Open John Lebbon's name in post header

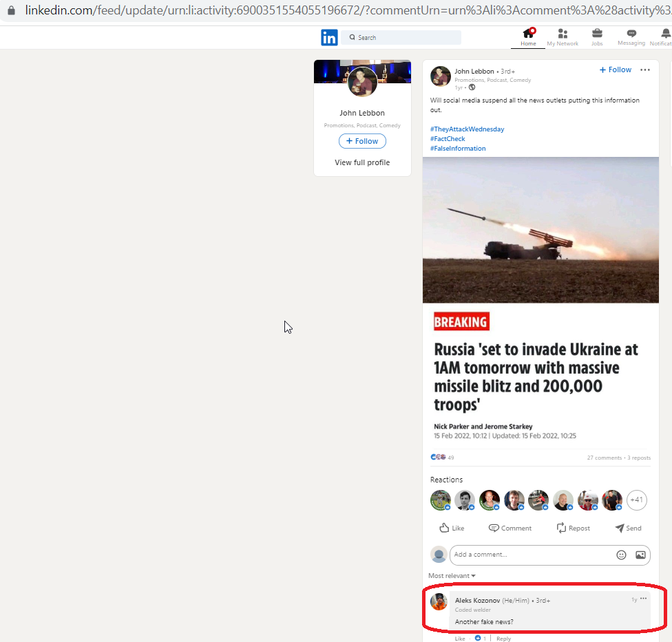[x=474, y=71]
